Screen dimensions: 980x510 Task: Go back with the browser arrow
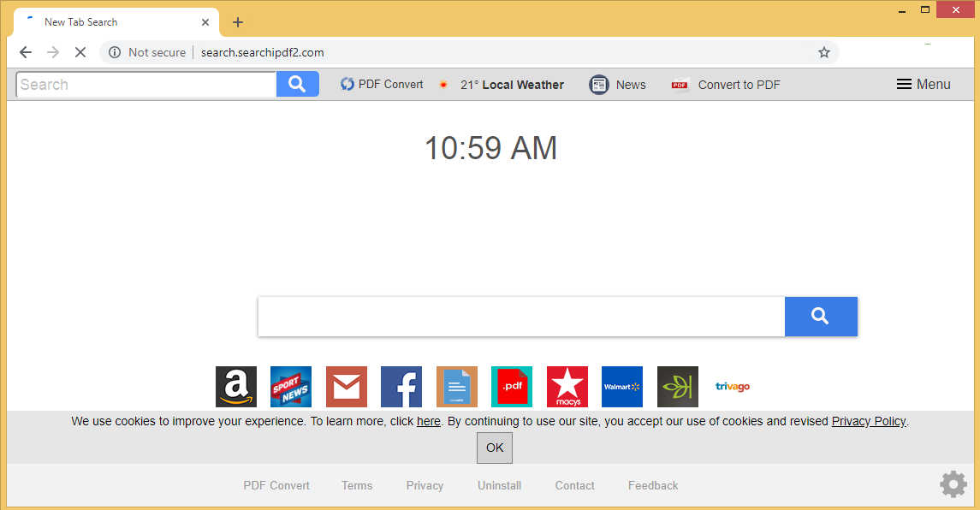[26, 52]
